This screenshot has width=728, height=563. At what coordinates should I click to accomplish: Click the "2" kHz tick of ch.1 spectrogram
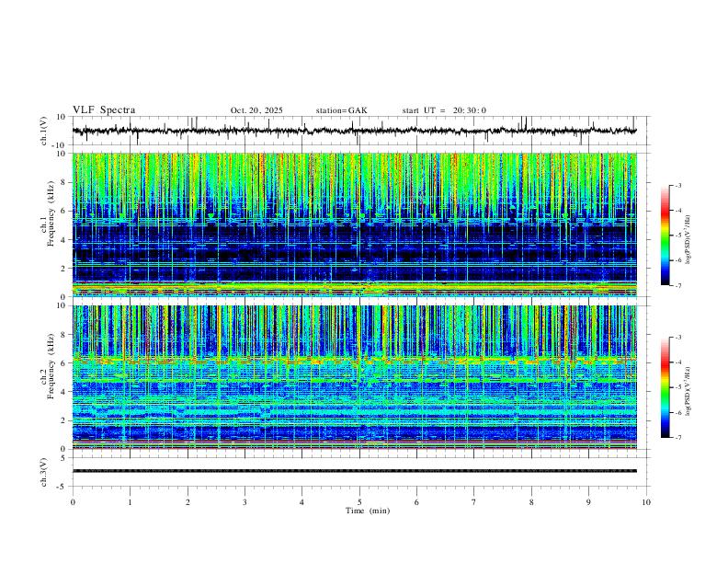(x=64, y=268)
